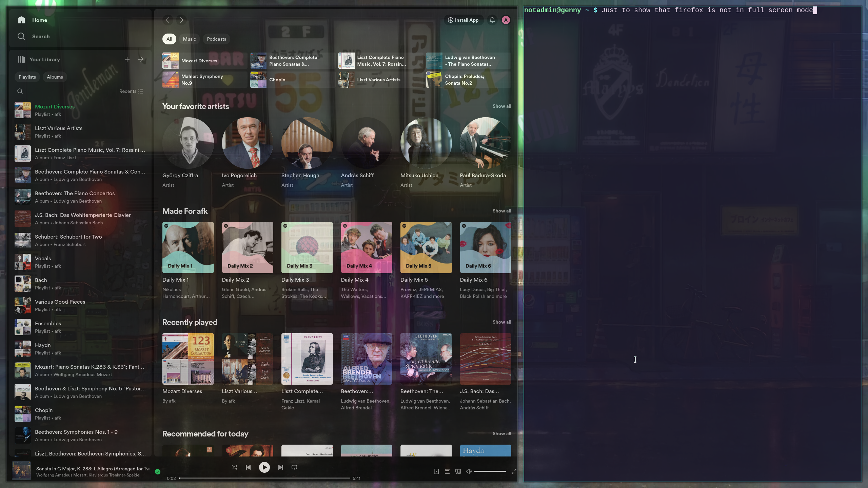Open Mozart Diverses shortcut tile
868x488 pixels.
205,61
